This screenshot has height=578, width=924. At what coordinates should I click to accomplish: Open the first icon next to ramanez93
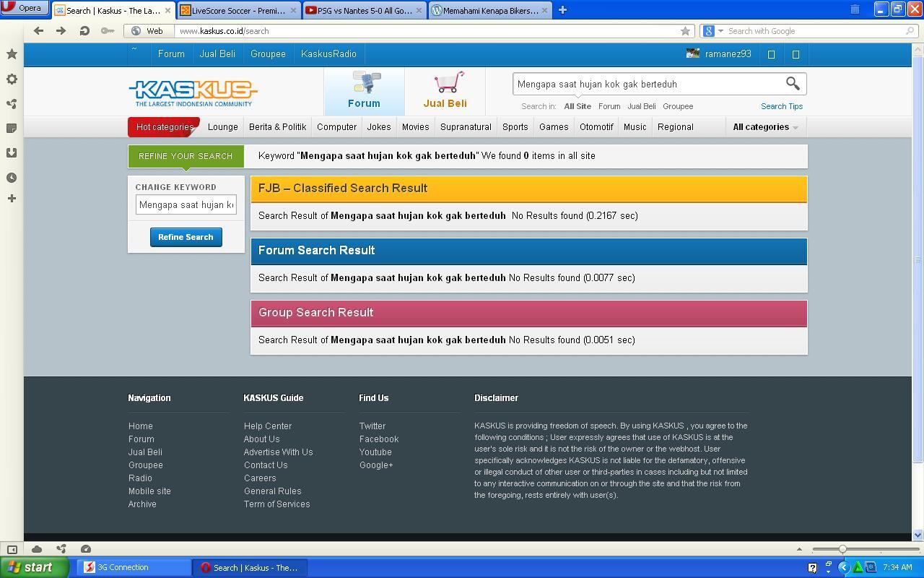(x=771, y=54)
